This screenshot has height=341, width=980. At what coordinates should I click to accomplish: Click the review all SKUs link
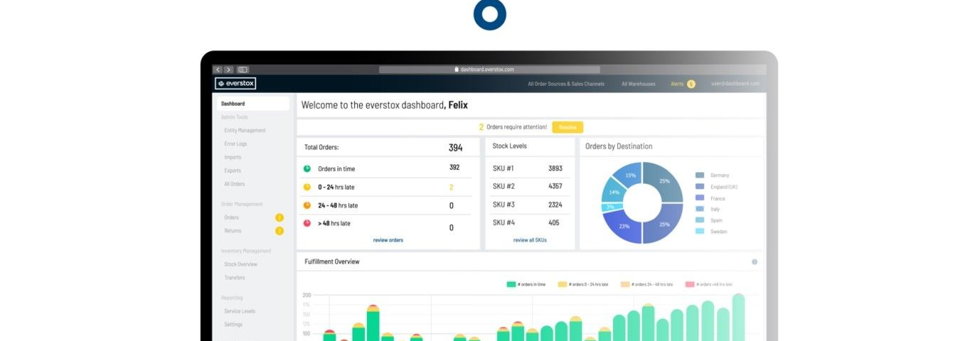[530, 240]
